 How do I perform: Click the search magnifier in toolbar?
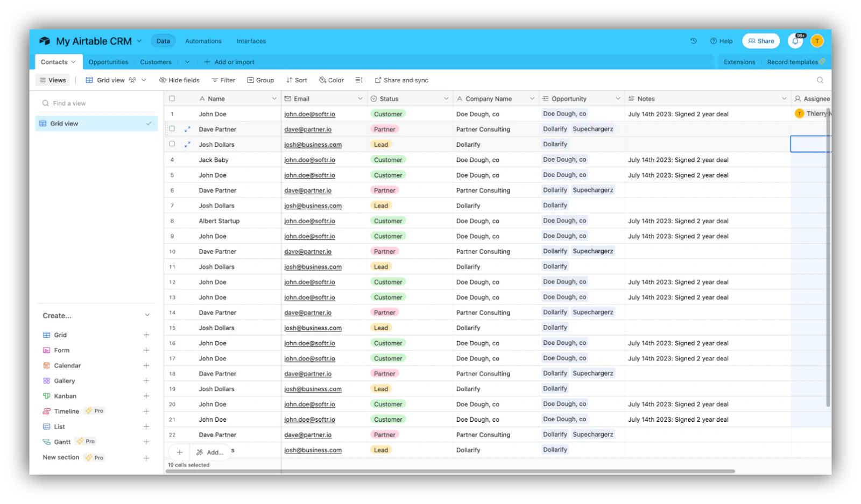click(820, 80)
